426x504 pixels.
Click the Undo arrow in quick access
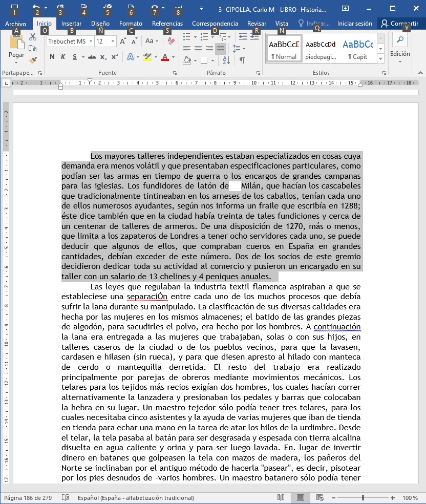(x=36, y=7)
